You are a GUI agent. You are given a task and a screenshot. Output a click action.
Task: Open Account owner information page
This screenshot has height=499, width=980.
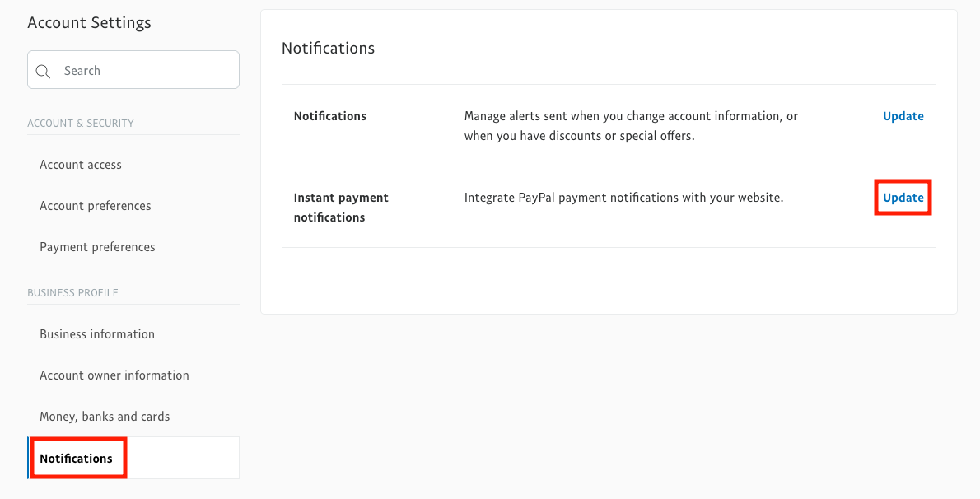click(x=114, y=375)
